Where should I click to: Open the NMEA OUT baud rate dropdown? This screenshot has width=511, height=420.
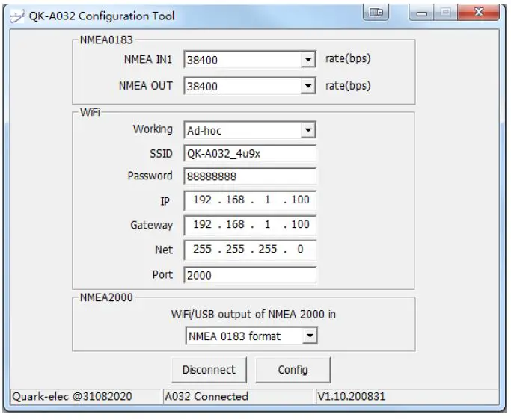click(307, 86)
